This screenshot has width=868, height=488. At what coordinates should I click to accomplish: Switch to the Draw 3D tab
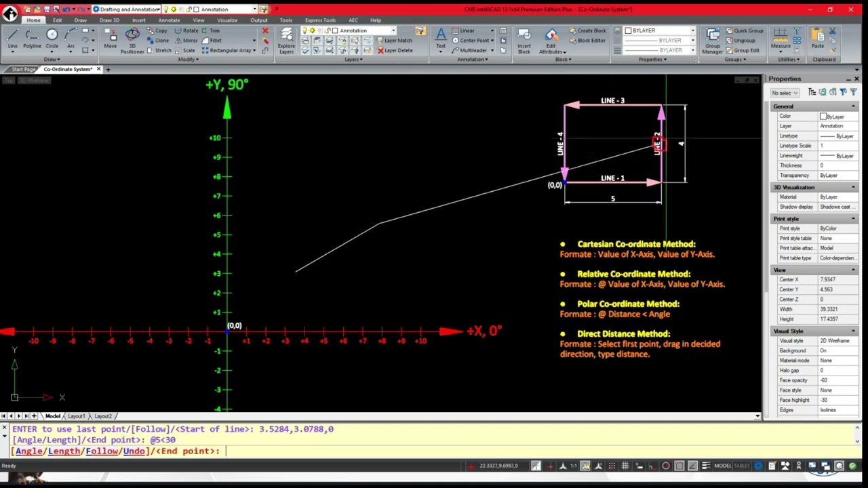point(109,20)
